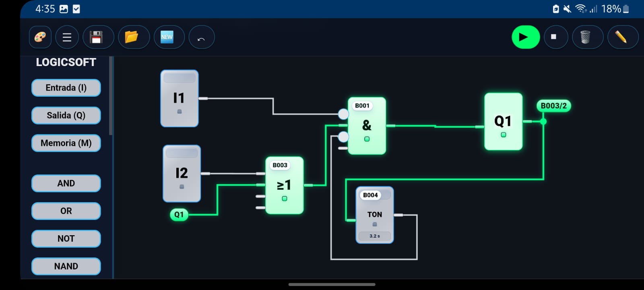The height and width of the screenshot is (290, 644).
Task: Save project with floppy disk icon
Action: click(96, 37)
